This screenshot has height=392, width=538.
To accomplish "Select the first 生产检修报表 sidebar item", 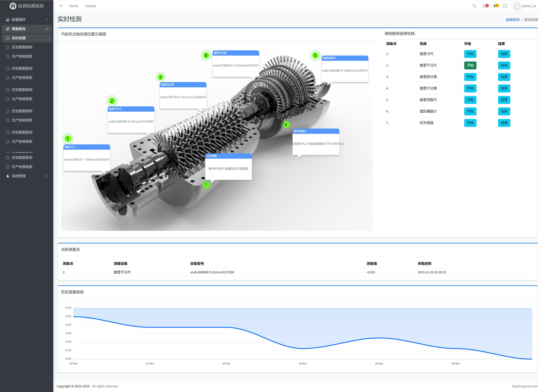I will pos(22,56).
